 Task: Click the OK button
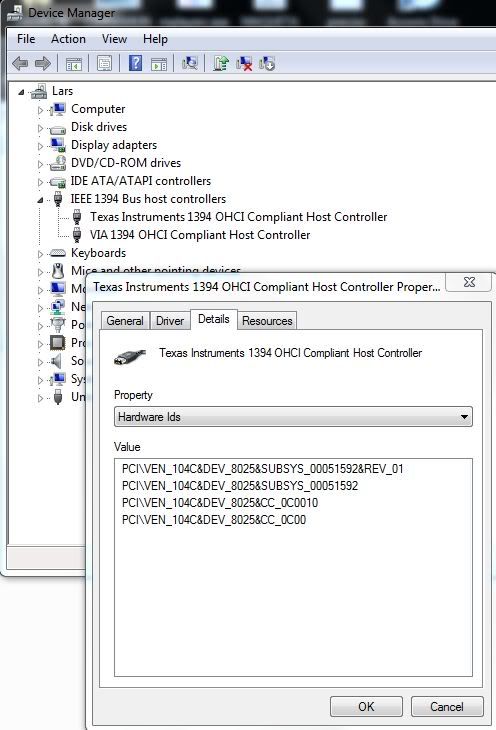pos(366,707)
